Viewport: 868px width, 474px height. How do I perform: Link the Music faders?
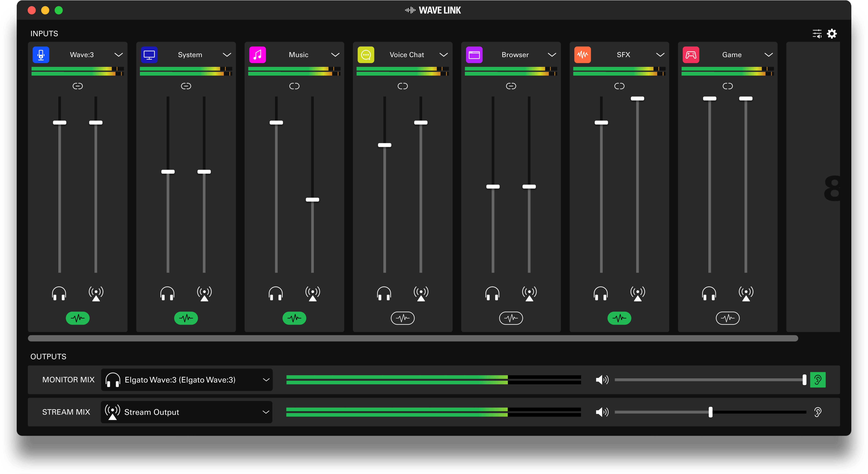tap(294, 86)
